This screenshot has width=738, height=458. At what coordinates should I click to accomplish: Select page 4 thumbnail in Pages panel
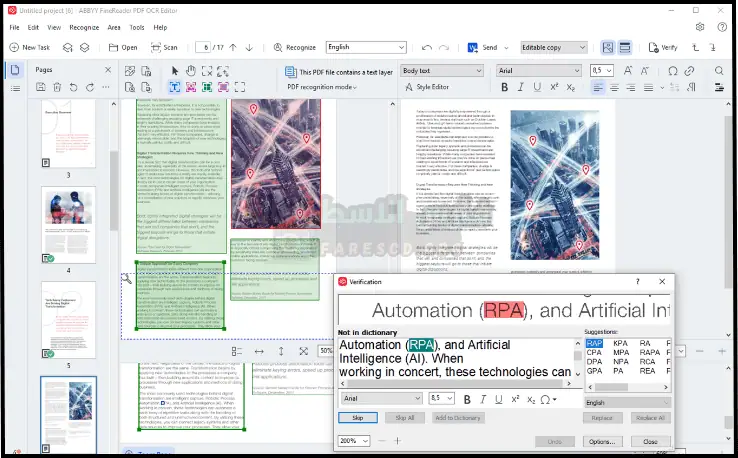click(x=68, y=223)
